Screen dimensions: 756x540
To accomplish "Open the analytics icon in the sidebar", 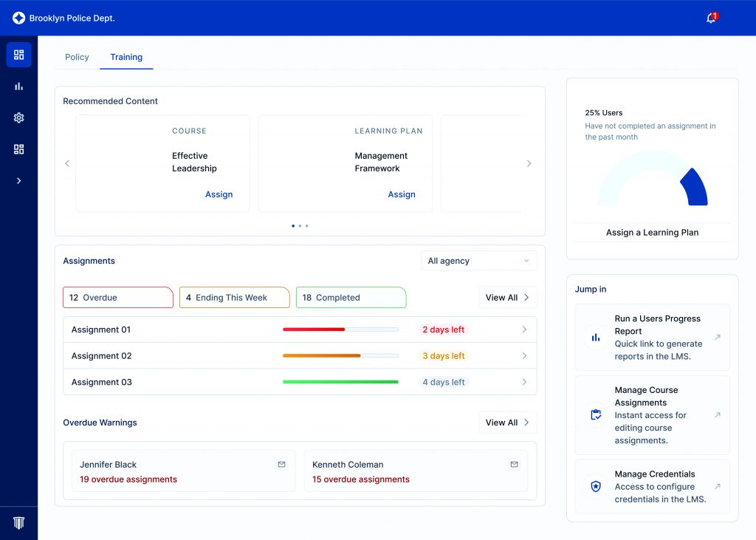I will [x=18, y=86].
